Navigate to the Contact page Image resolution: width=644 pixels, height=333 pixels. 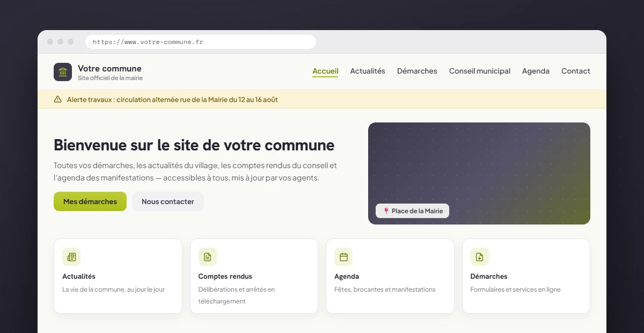click(576, 71)
